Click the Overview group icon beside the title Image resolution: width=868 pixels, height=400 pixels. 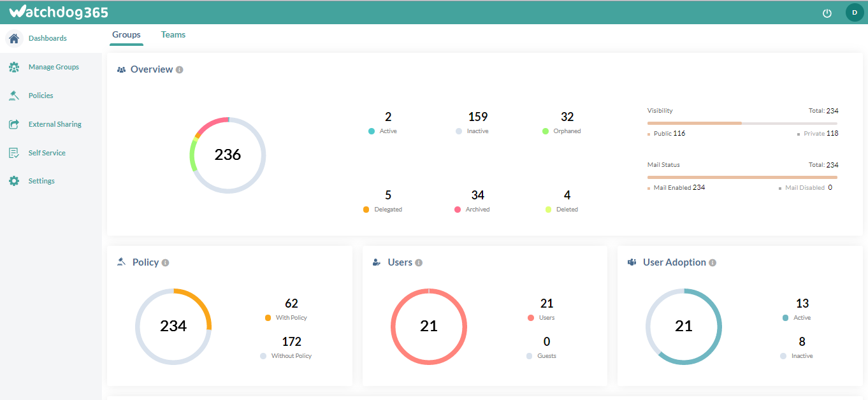click(122, 69)
